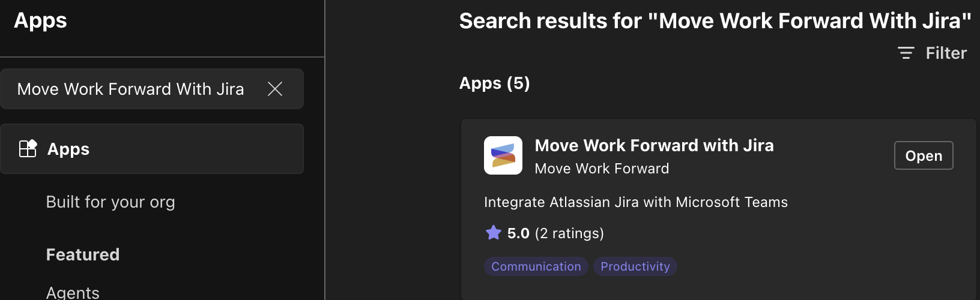
Task: Click the Move Work Forward with Jira title
Action: coord(654,145)
